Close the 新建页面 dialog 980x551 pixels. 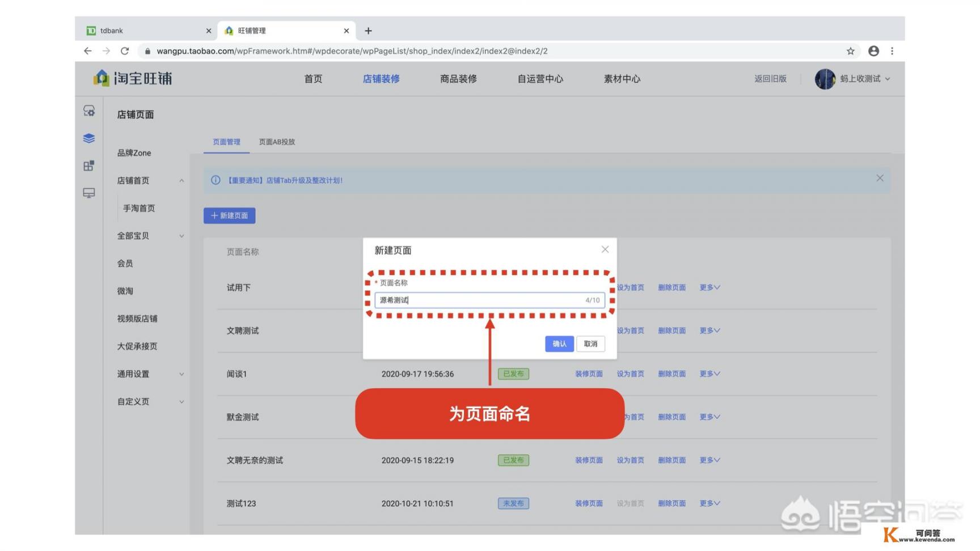(605, 249)
